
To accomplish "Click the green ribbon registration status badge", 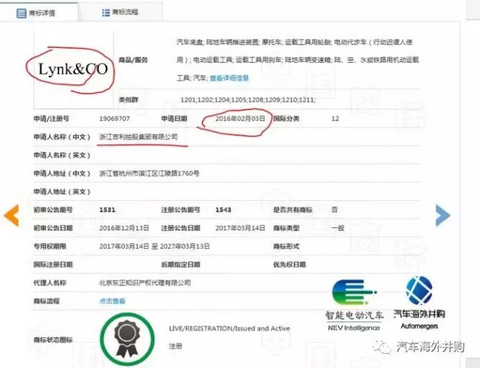I will [x=127, y=338].
